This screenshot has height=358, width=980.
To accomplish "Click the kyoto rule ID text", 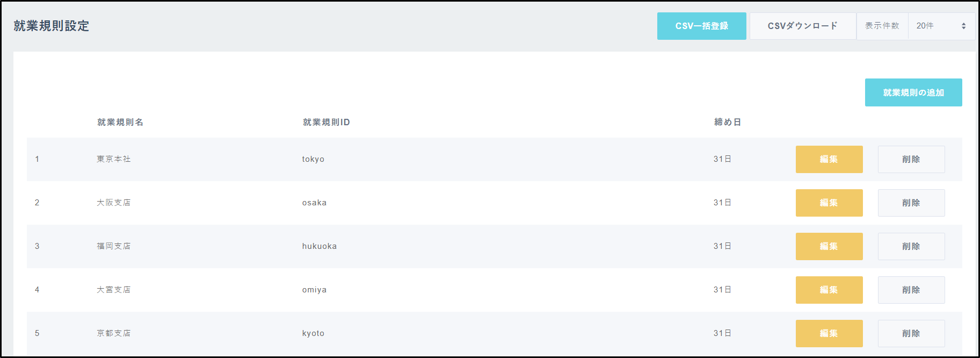I will pyautogui.click(x=313, y=333).
